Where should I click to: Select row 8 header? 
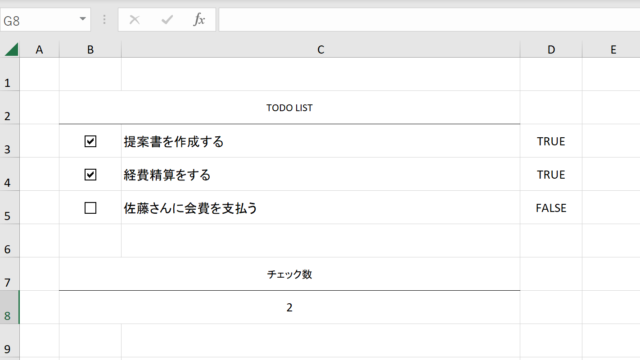9,307
